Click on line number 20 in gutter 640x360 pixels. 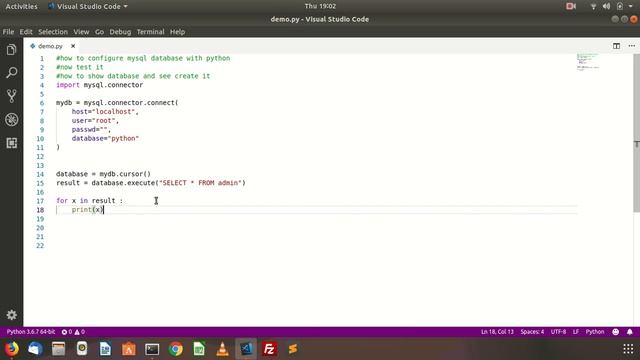40,228
